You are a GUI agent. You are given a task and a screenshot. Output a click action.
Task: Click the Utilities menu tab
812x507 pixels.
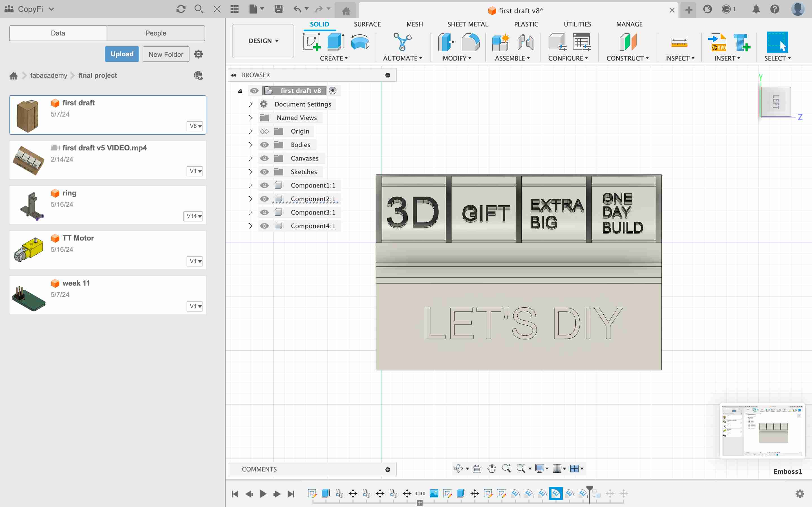(577, 24)
